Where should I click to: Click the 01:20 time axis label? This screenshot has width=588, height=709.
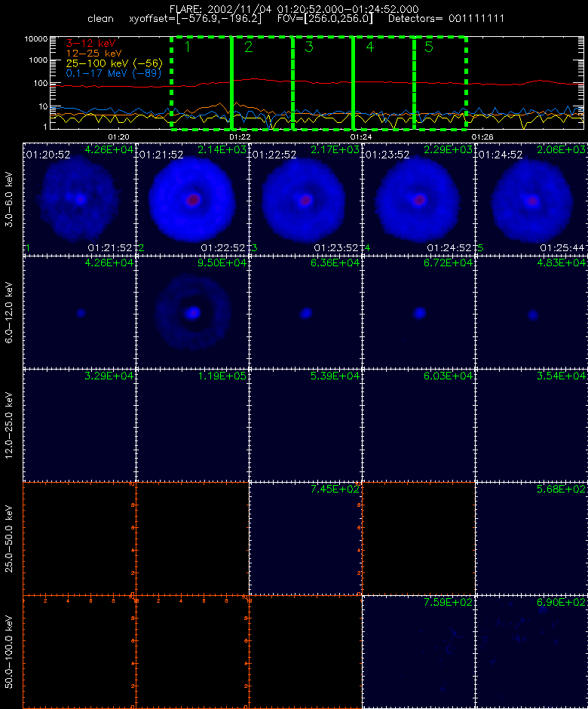click(x=119, y=137)
